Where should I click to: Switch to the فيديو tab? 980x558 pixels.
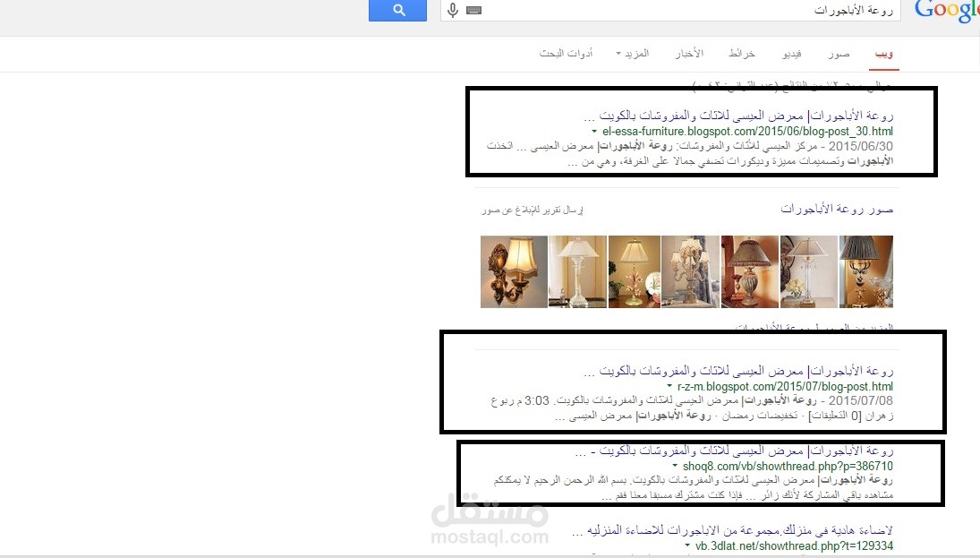pyautogui.click(x=792, y=54)
